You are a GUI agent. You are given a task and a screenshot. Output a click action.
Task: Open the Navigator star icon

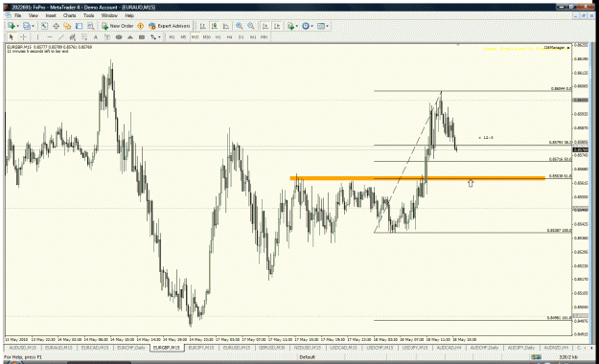point(67,26)
